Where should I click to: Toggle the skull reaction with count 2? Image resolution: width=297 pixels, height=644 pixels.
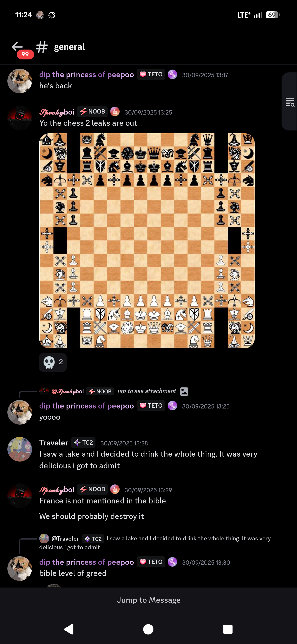[53, 362]
